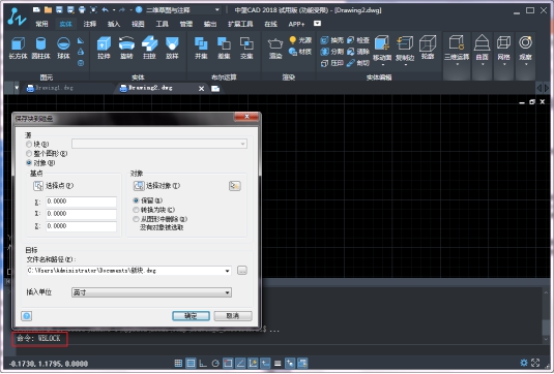Click the cone primitive small icon
The width and height of the screenshot is (554, 374).
click(x=81, y=52)
